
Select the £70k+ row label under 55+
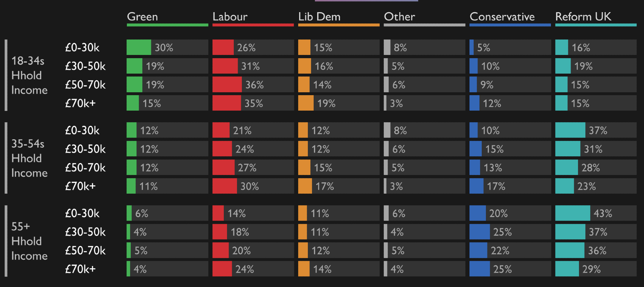80,269
